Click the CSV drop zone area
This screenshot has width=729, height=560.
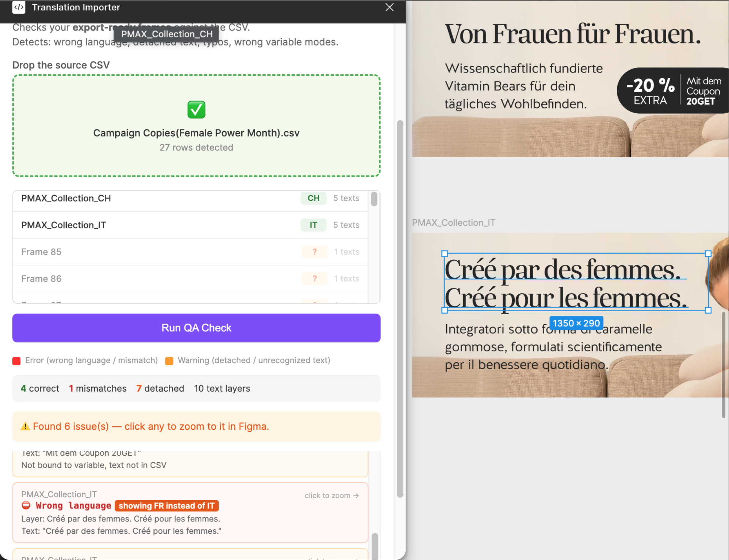point(196,126)
